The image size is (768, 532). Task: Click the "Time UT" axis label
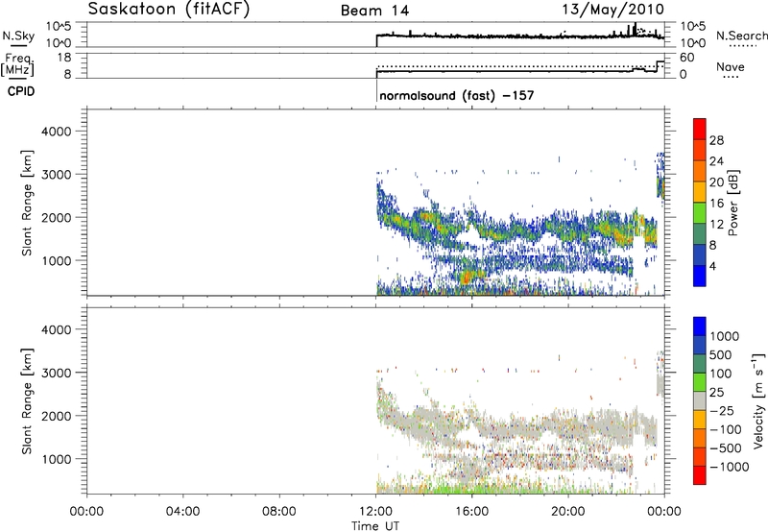(375, 526)
